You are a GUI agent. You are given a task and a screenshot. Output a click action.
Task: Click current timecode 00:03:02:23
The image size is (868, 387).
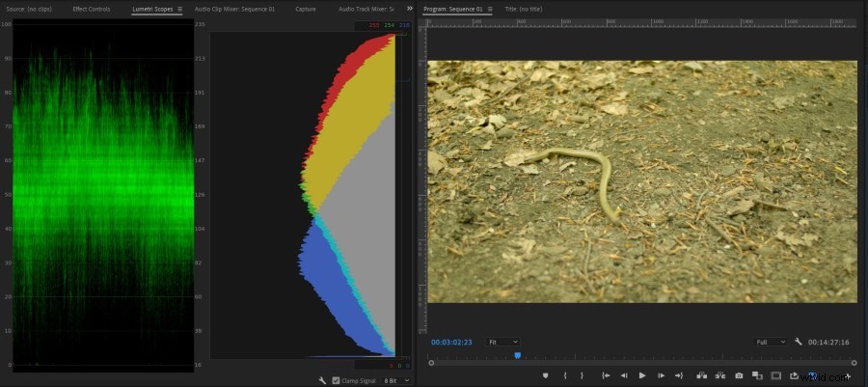click(x=451, y=343)
